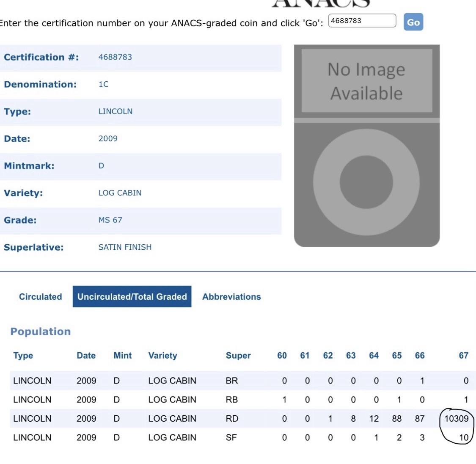Click the BR super cell in table
Screen dimensions: 476x464
(x=232, y=381)
